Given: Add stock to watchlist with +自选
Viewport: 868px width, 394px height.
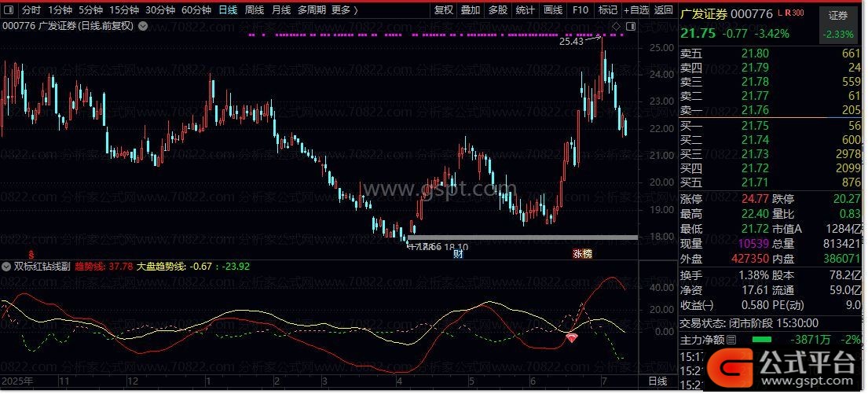Looking at the screenshot, I should point(636,9).
